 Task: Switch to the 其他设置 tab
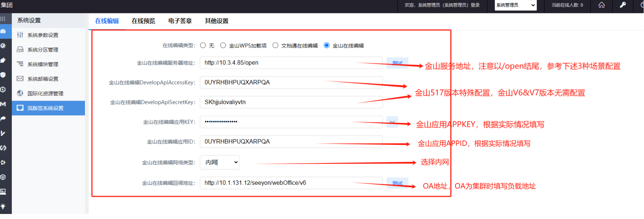(217, 21)
